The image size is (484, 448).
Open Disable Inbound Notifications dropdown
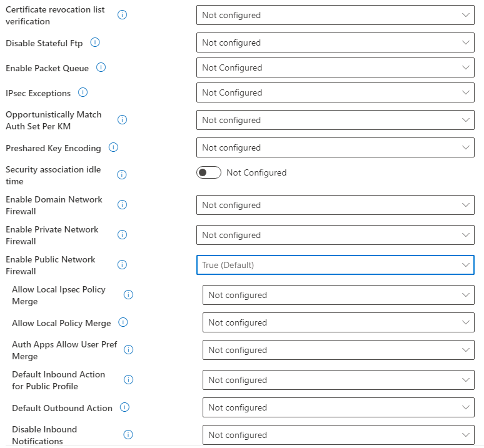(x=338, y=435)
